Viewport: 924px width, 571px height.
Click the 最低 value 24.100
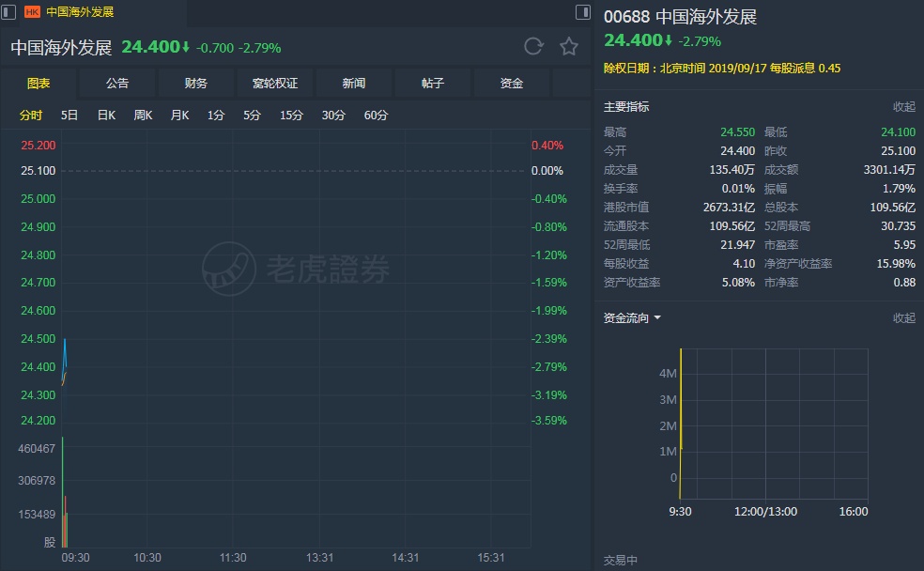(x=898, y=132)
